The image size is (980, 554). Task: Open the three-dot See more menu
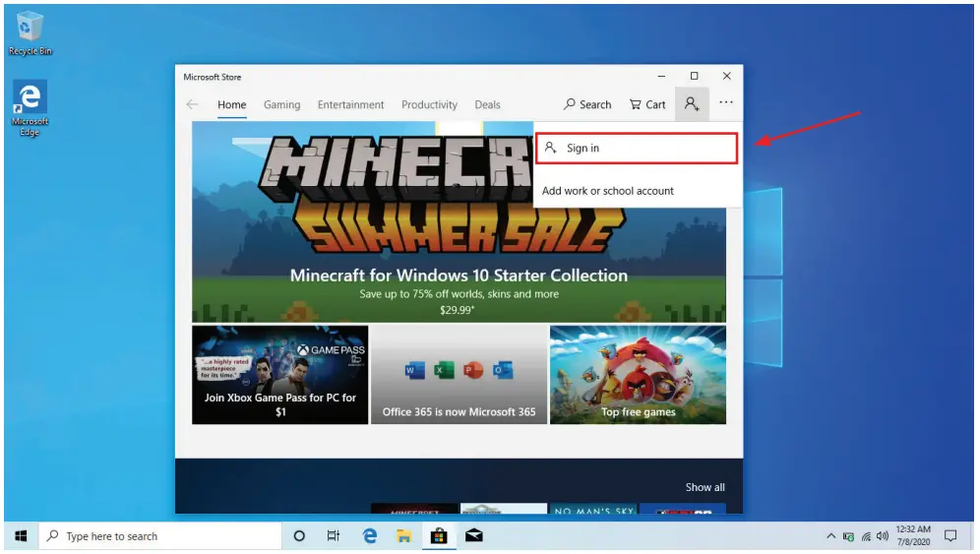click(726, 103)
